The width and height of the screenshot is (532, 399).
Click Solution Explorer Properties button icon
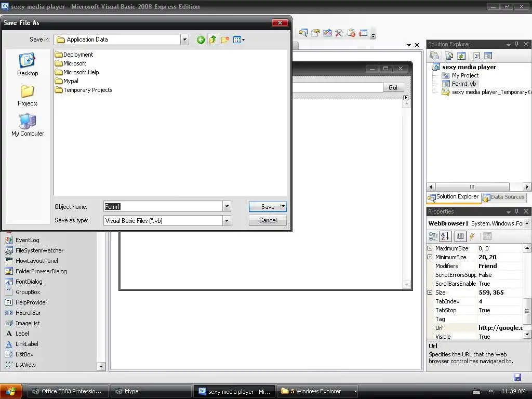[x=434, y=56]
